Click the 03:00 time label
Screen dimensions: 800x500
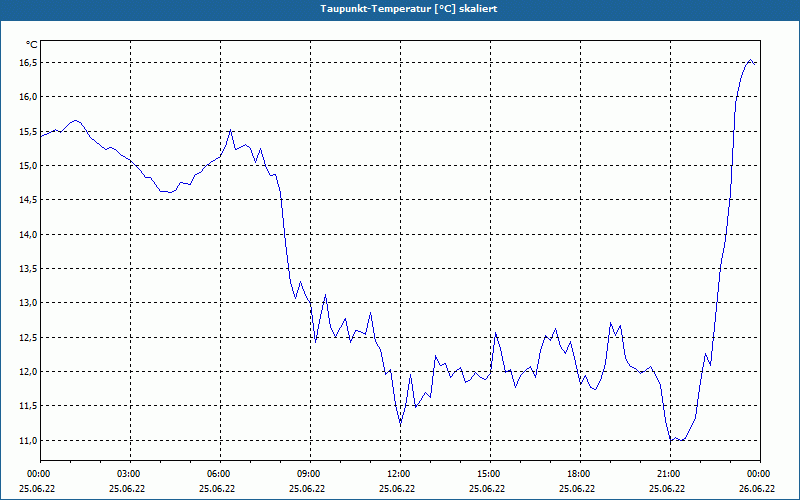130,474
